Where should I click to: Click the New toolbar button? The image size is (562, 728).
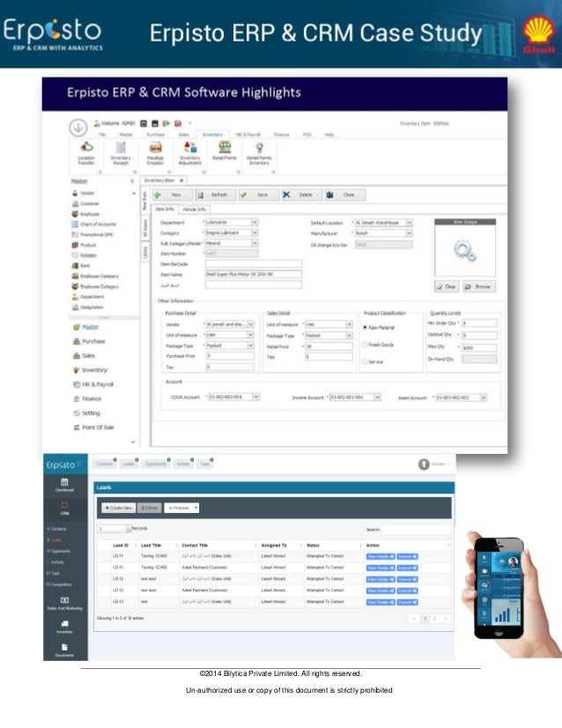(171, 195)
